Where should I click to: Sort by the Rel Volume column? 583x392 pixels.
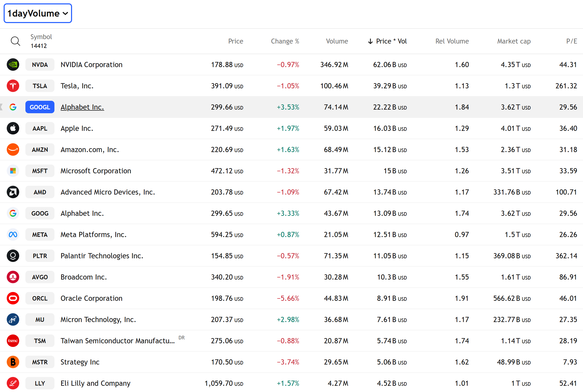tap(452, 41)
